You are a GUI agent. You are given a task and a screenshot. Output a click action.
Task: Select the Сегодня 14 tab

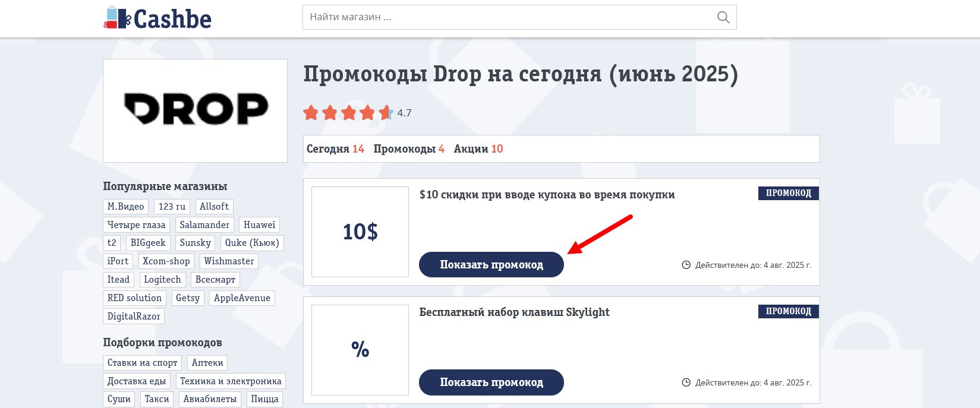(335, 149)
